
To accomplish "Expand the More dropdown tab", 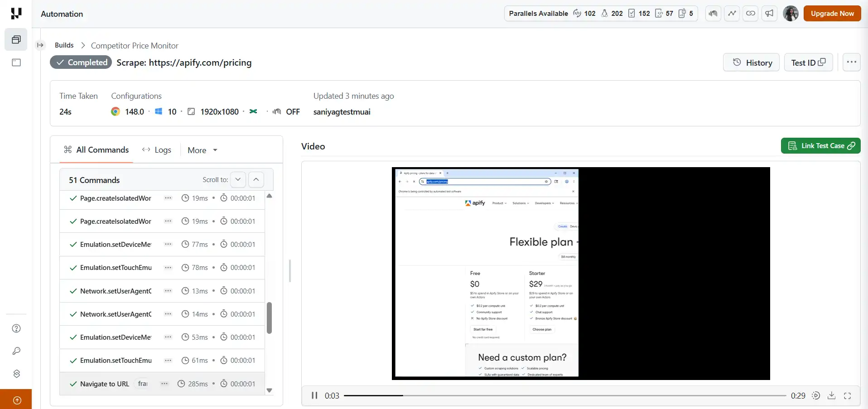I will coord(203,150).
